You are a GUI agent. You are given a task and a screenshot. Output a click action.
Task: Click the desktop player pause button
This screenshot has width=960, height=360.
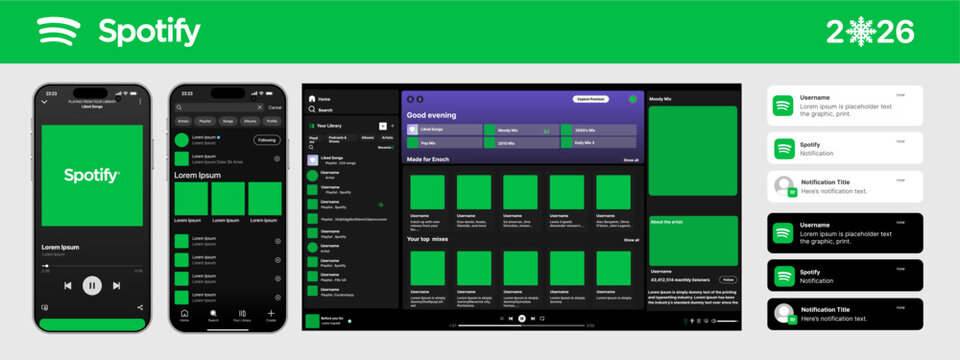coord(522,318)
